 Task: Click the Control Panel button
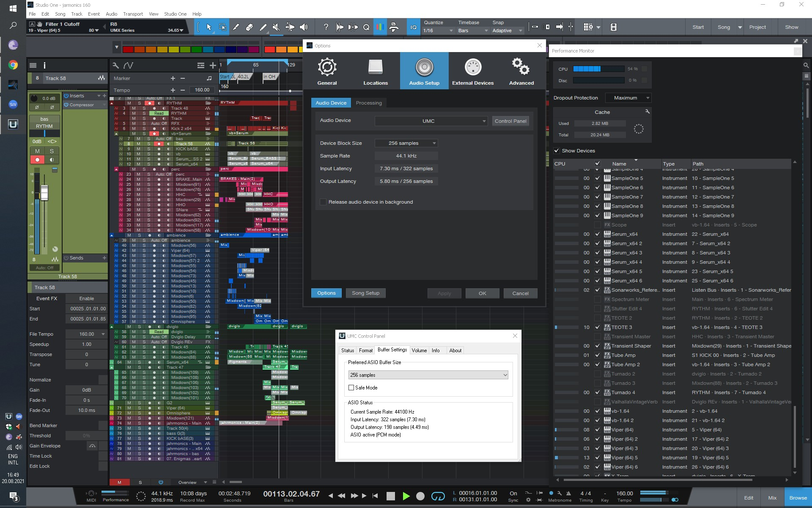(510, 121)
